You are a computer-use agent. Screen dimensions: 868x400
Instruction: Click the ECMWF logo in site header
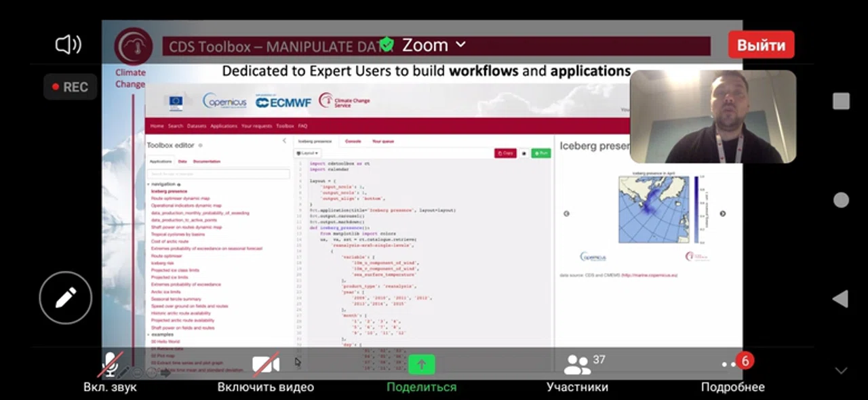[x=283, y=102]
